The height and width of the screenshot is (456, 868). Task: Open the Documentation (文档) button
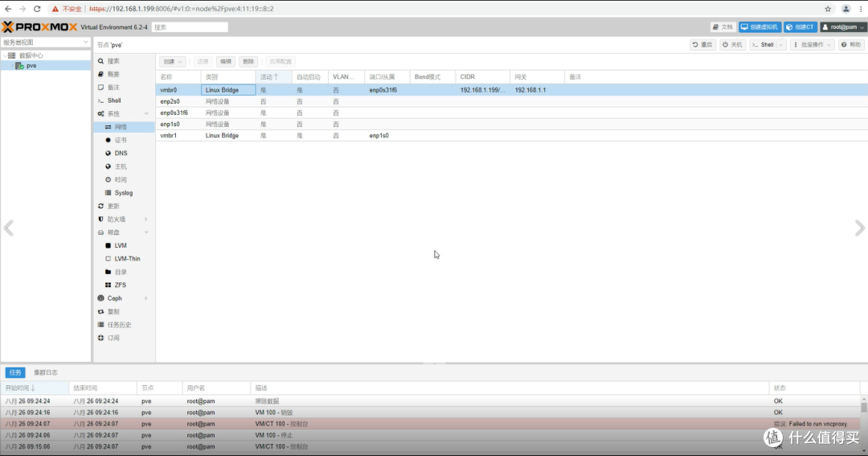723,27
